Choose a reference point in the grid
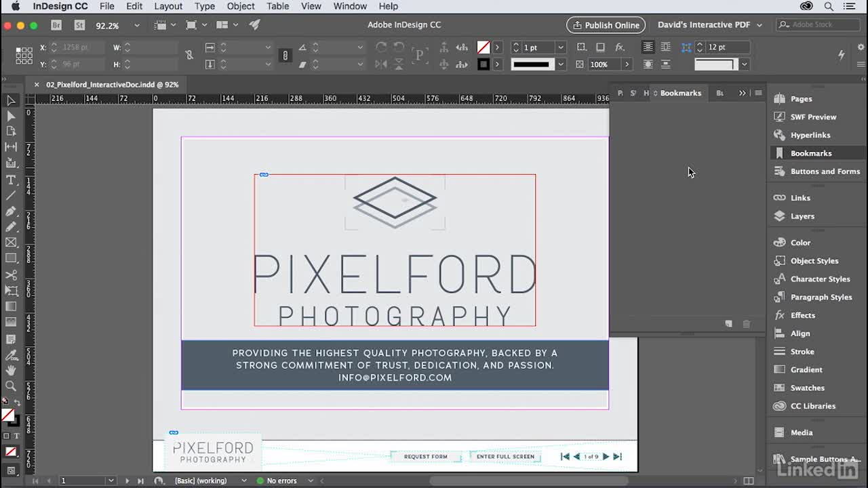Screen dimensions: 868x488 coord(24,56)
